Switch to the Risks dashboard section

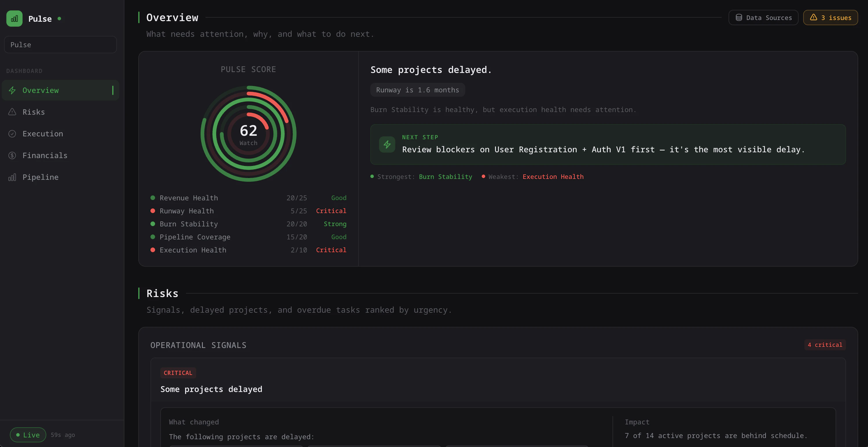(33, 111)
